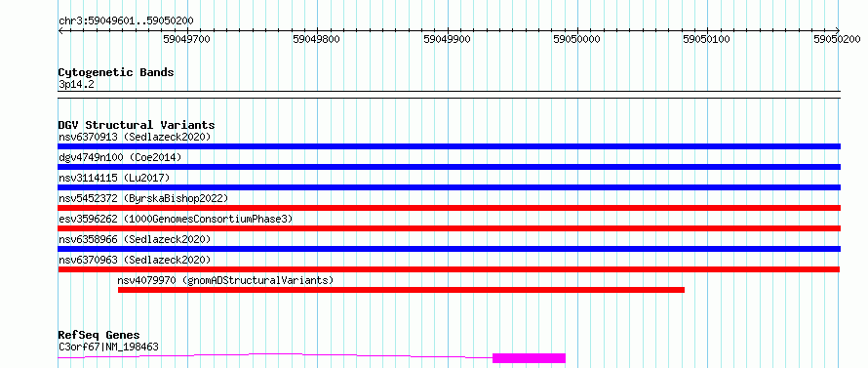This screenshot has height=368, width=868.
Task: Click the nsv6370963 (Sedlazeck2020) red bar
Action: tap(449, 269)
